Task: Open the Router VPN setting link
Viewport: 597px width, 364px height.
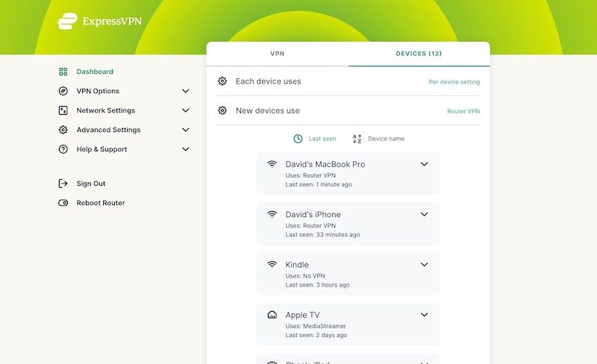Action: point(463,111)
